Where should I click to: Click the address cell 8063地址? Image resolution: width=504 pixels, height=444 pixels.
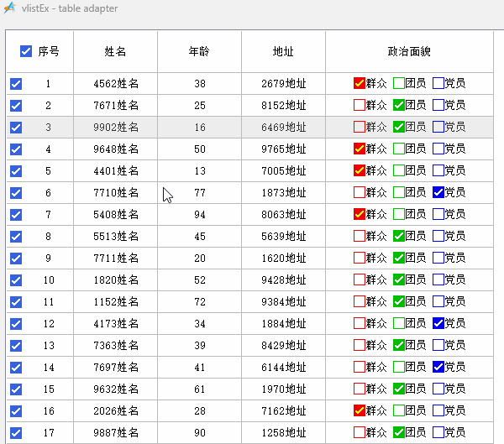(283, 215)
